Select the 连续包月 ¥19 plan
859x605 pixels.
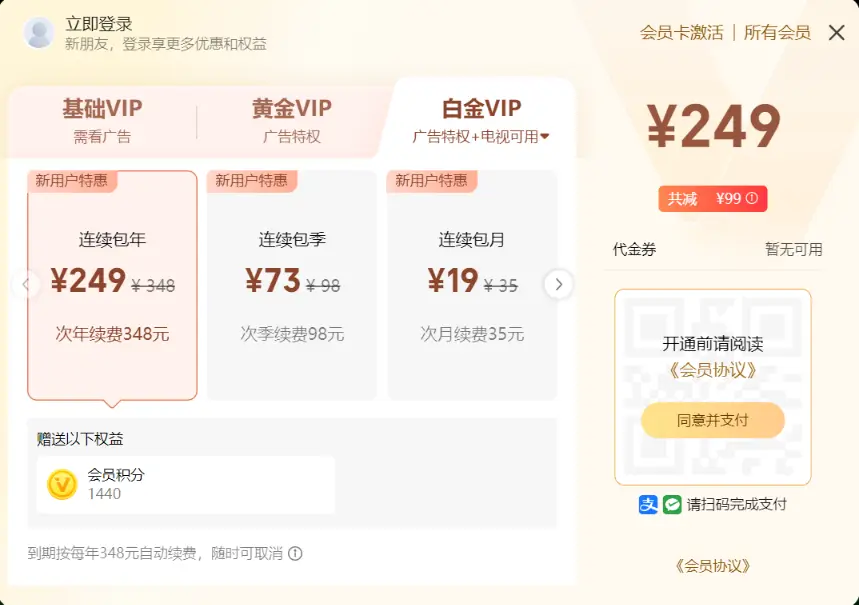[472, 285]
